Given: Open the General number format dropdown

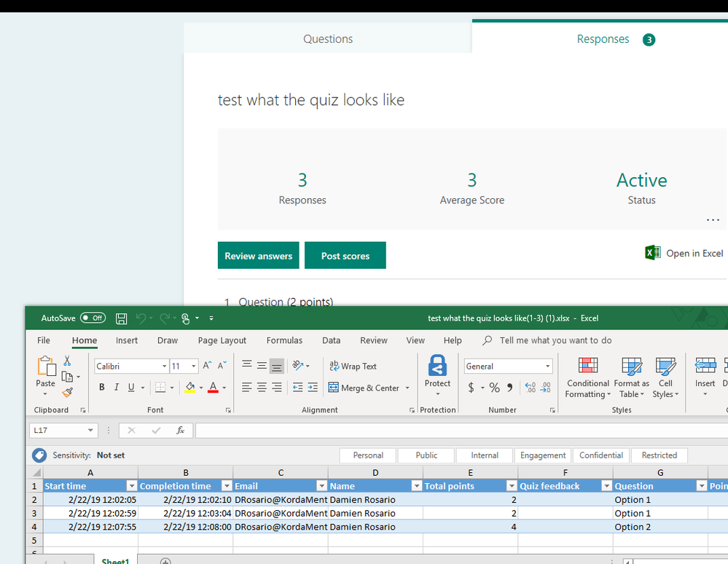Looking at the screenshot, I should pyautogui.click(x=548, y=367).
